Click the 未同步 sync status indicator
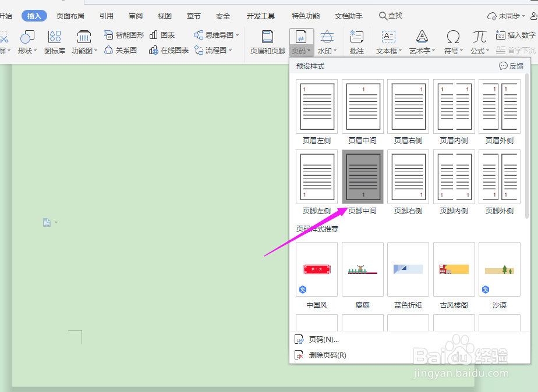Image resolution: width=538 pixels, height=392 pixels. 511,16
